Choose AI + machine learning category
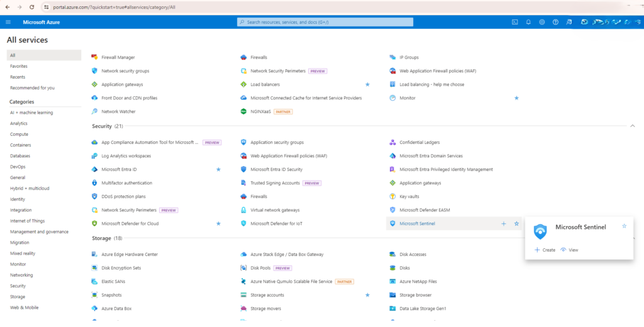Viewport: 644px width, 327px height. coord(31,113)
